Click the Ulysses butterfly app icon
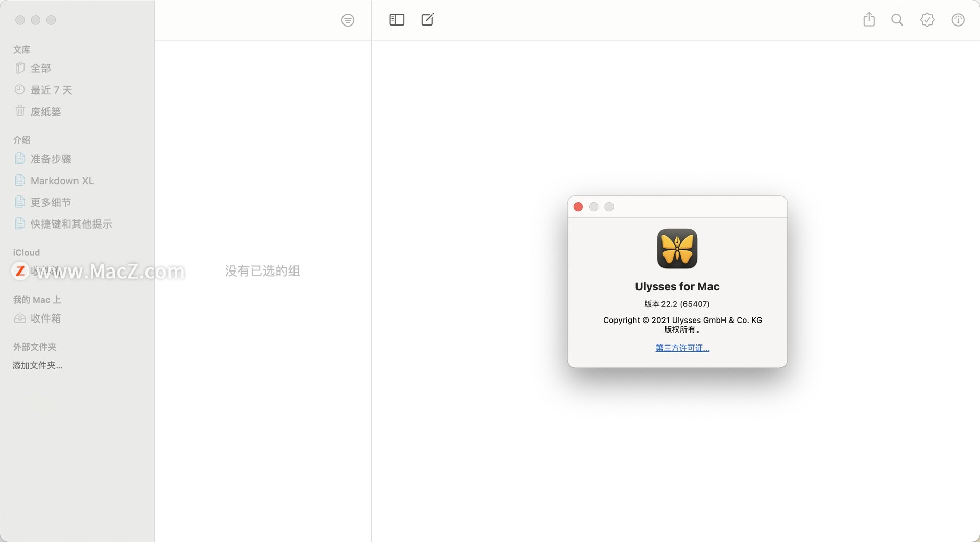 [x=677, y=249]
